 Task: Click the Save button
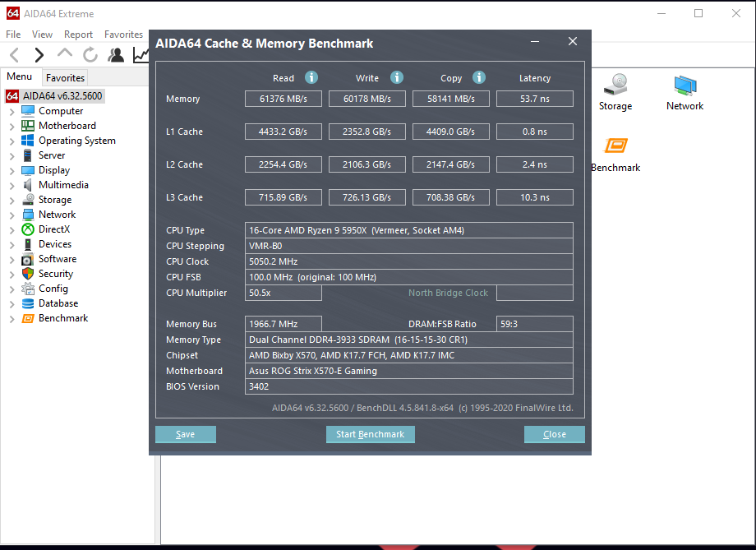click(x=186, y=434)
